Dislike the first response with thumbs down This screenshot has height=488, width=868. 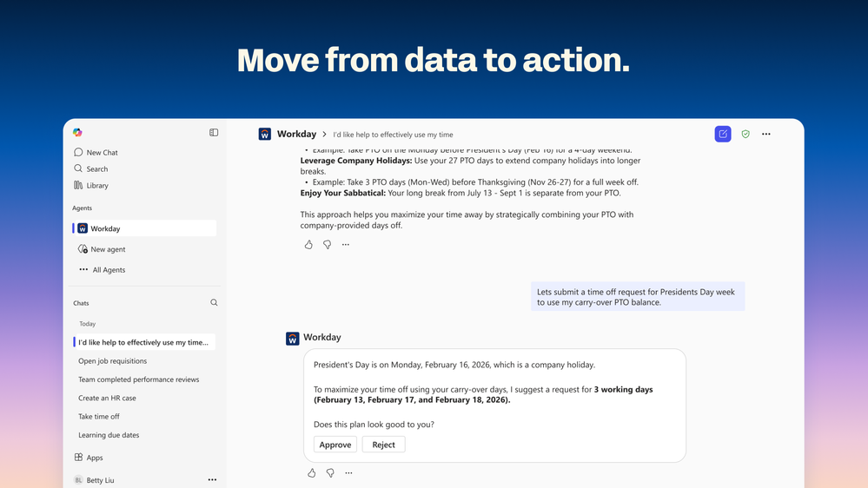pos(328,244)
